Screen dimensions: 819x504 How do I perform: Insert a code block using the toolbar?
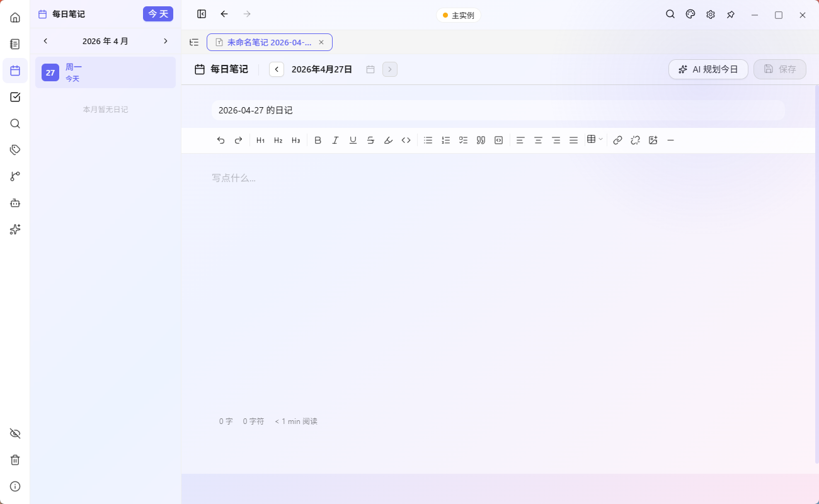pos(498,140)
